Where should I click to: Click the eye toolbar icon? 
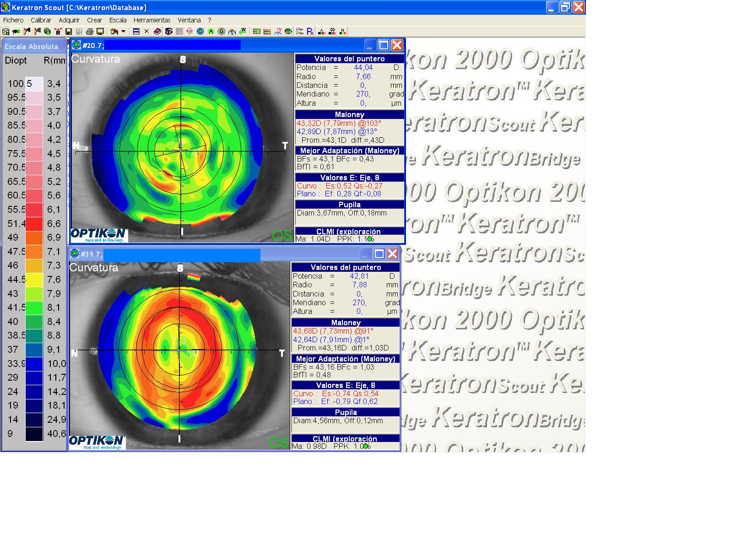[x=168, y=32]
